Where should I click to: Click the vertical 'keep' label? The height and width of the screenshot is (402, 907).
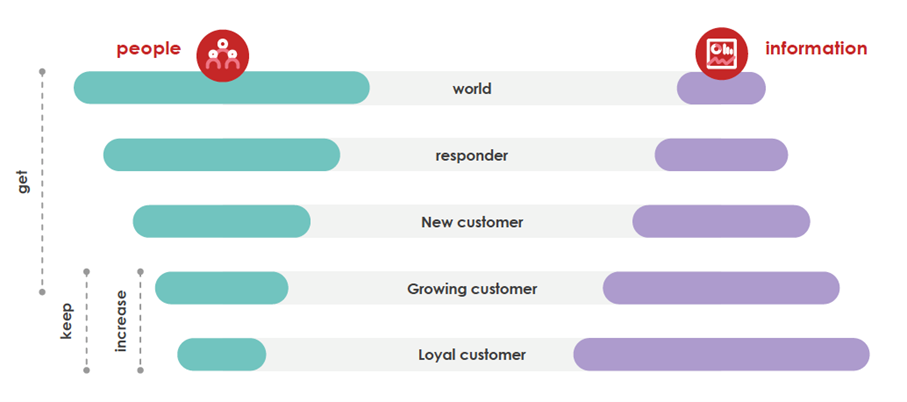[x=67, y=321]
